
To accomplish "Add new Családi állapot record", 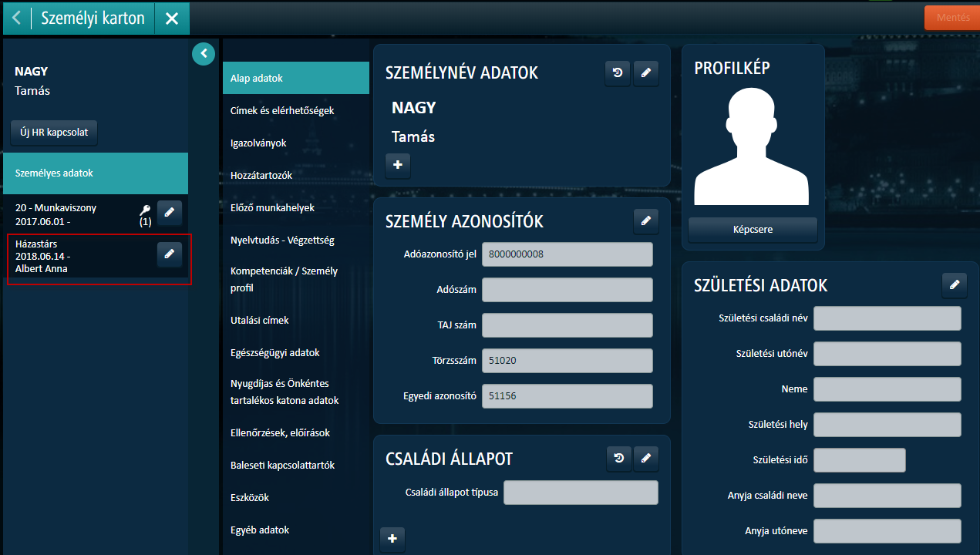I will tap(392, 539).
